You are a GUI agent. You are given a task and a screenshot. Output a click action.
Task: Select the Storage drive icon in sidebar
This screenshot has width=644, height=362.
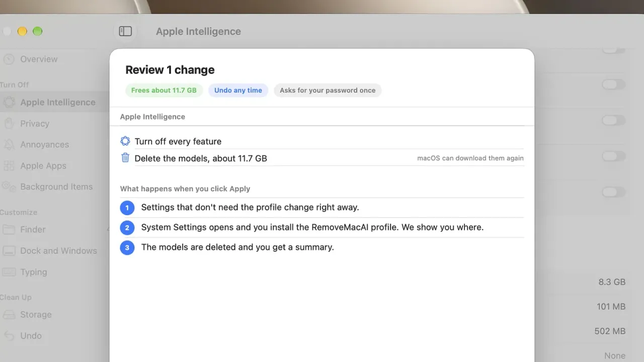[9, 315]
